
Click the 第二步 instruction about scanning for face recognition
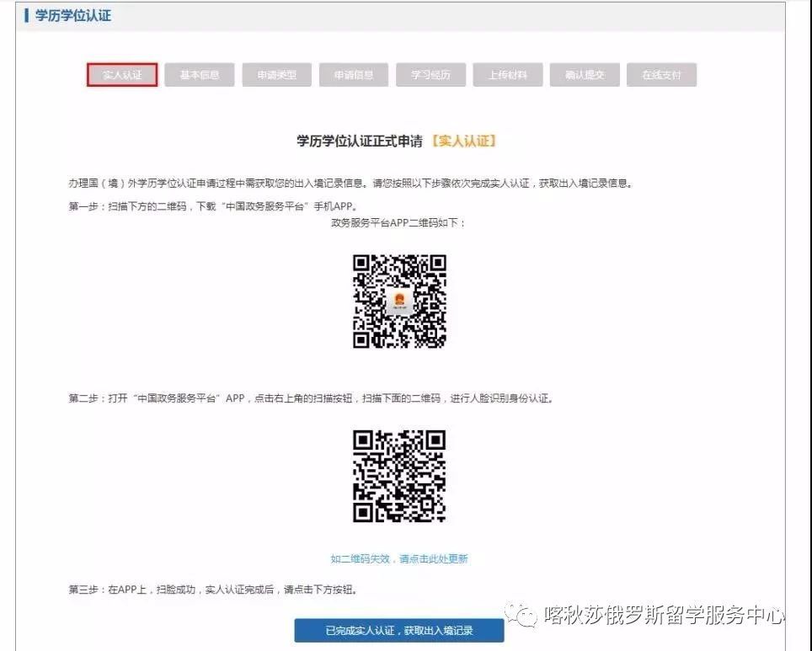(x=311, y=398)
